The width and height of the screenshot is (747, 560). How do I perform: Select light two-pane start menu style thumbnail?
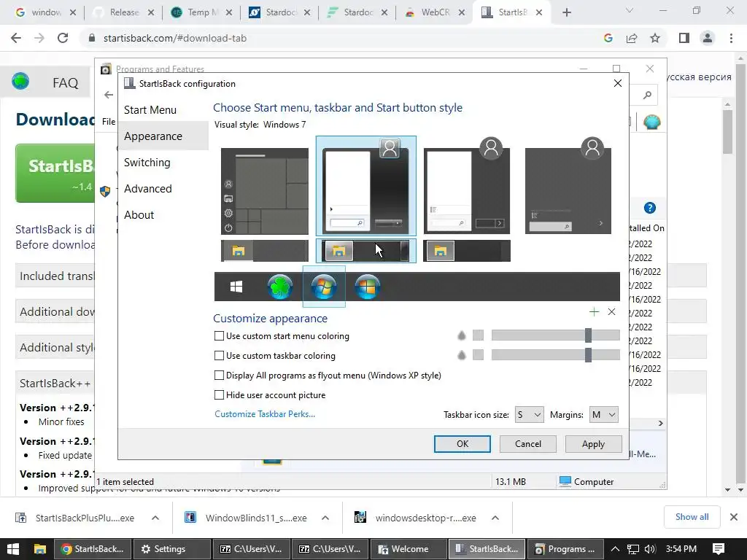pos(467,186)
